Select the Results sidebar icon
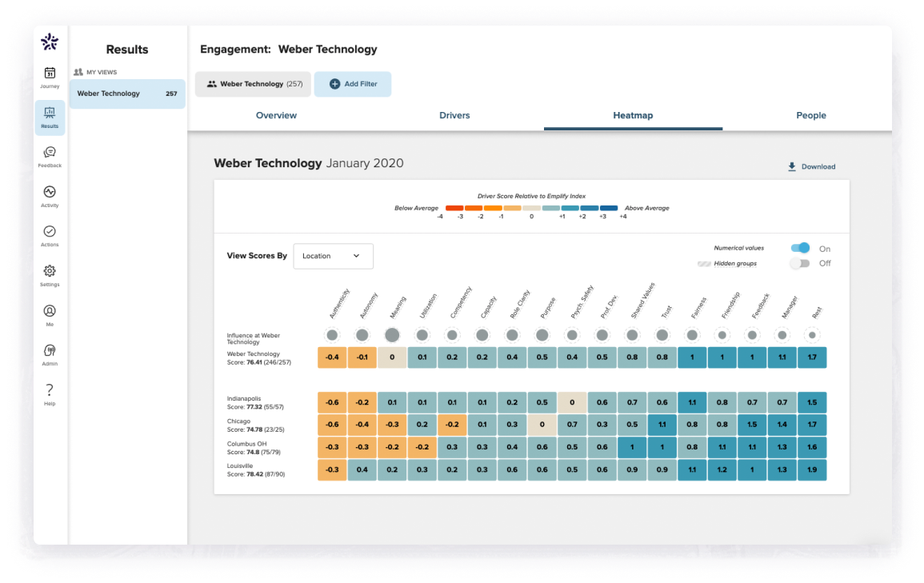 coord(50,113)
